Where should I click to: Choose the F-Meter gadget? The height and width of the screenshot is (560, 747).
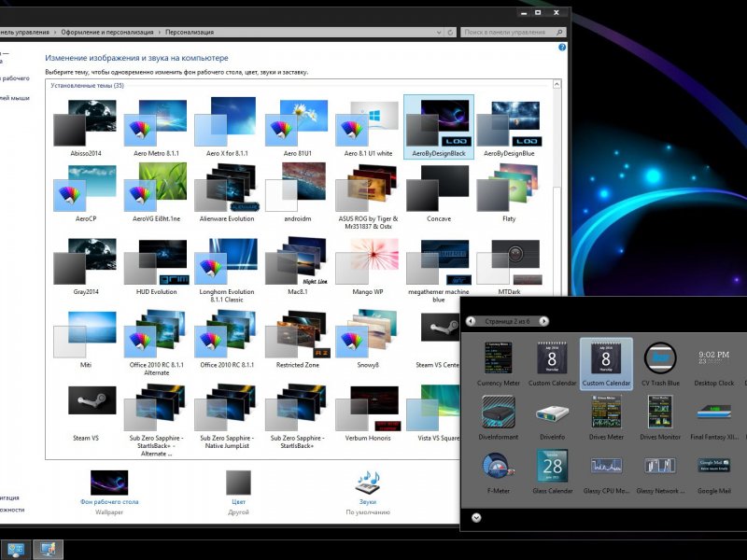click(x=499, y=471)
